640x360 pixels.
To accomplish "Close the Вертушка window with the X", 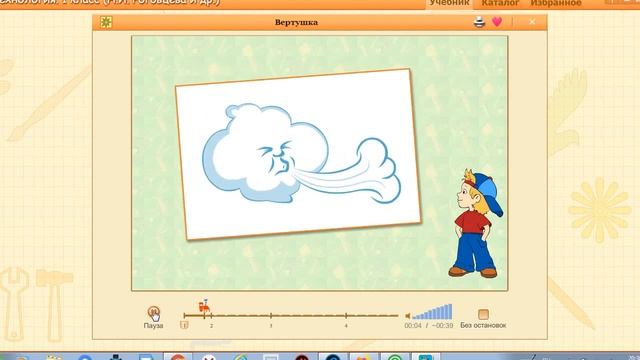I will click(532, 22).
